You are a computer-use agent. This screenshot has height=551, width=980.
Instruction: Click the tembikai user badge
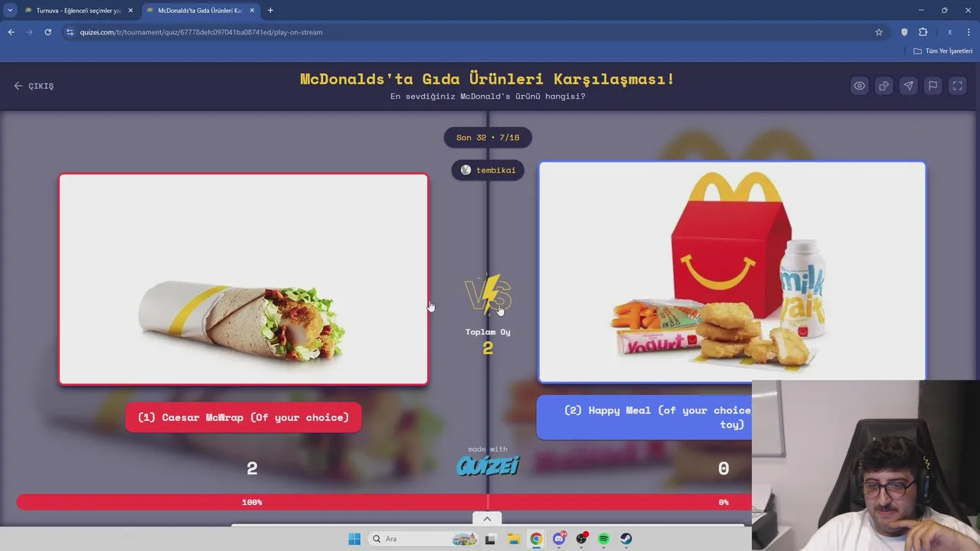tap(488, 170)
